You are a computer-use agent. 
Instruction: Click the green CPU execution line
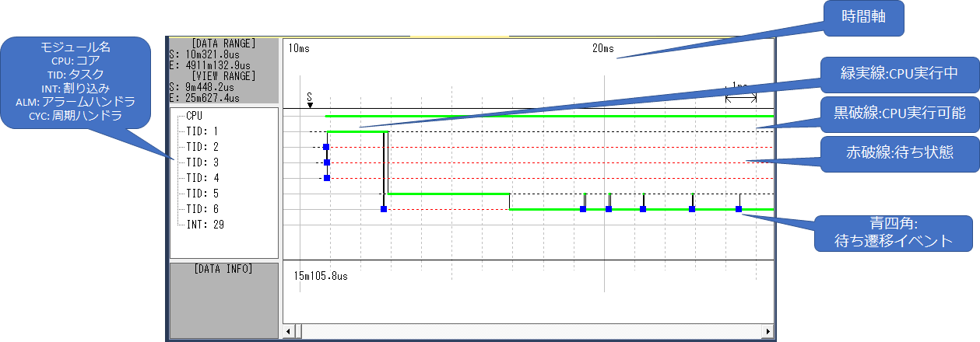click(545, 116)
